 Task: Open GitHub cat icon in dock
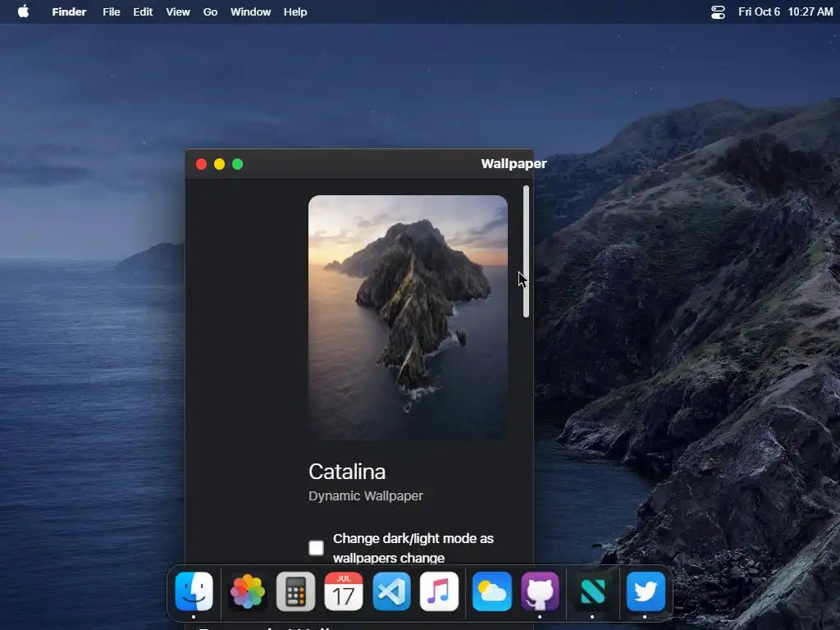[540, 591]
